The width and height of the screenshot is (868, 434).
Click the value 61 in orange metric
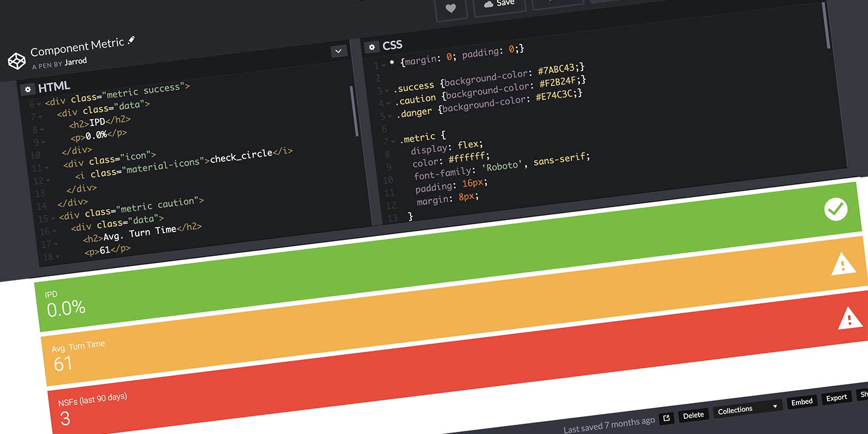coord(63,363)
